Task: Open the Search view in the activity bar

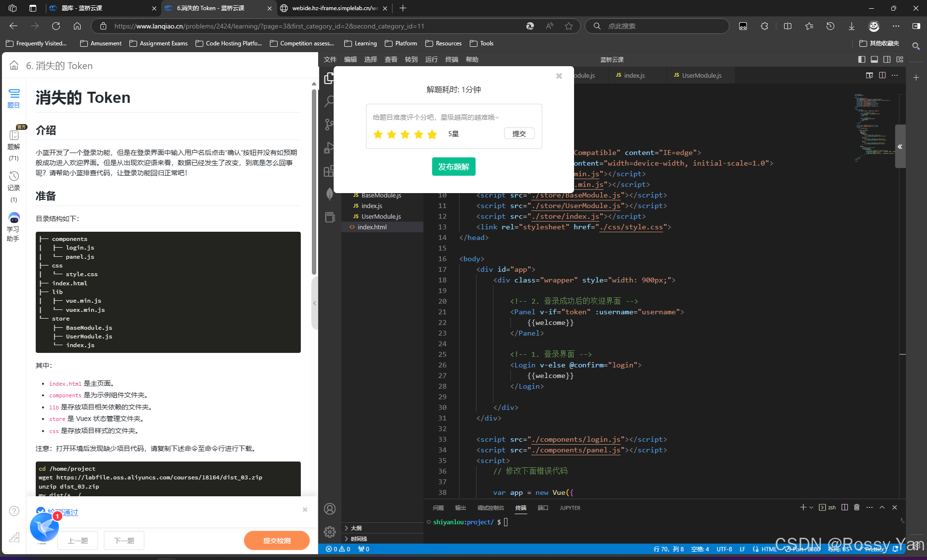Action: 330,101
